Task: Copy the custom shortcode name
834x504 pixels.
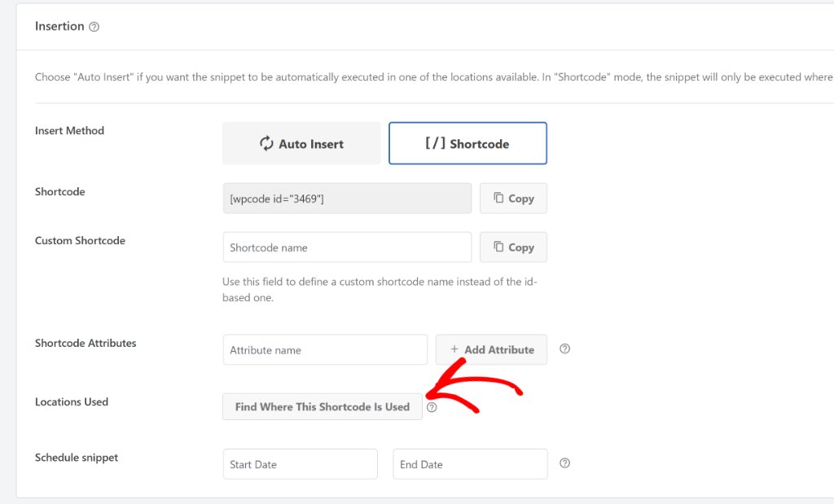Action: click(x=513, y=248)
